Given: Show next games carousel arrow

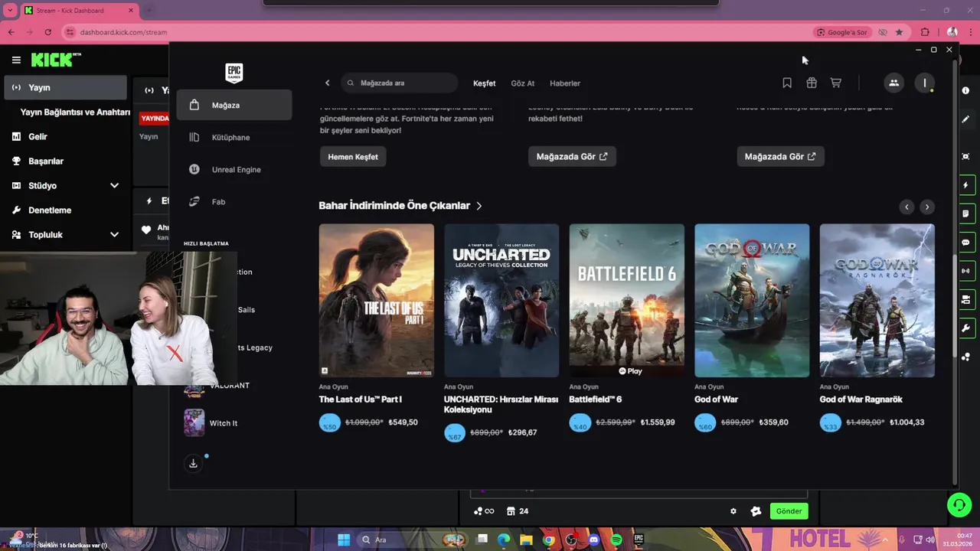Looking at the screenshot, I should [x=926, y=207].
